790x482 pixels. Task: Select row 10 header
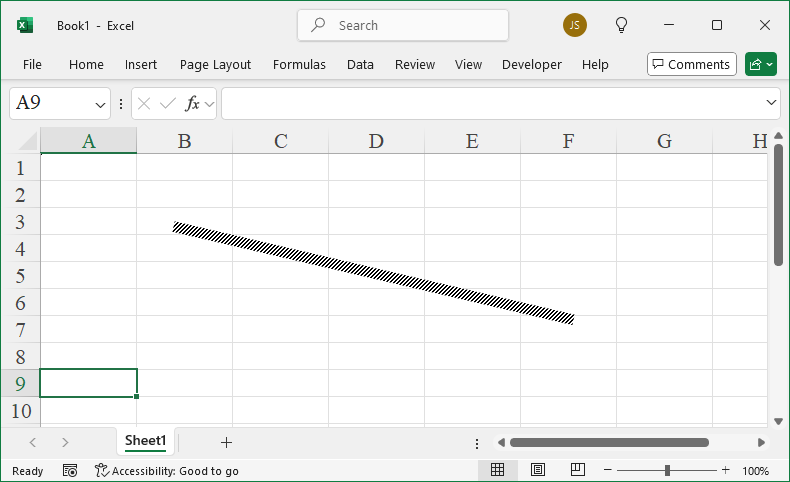[x=20, y=410]
